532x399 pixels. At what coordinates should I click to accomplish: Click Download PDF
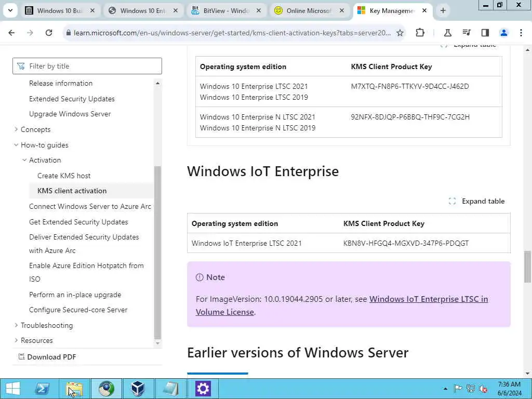[47, 357]
